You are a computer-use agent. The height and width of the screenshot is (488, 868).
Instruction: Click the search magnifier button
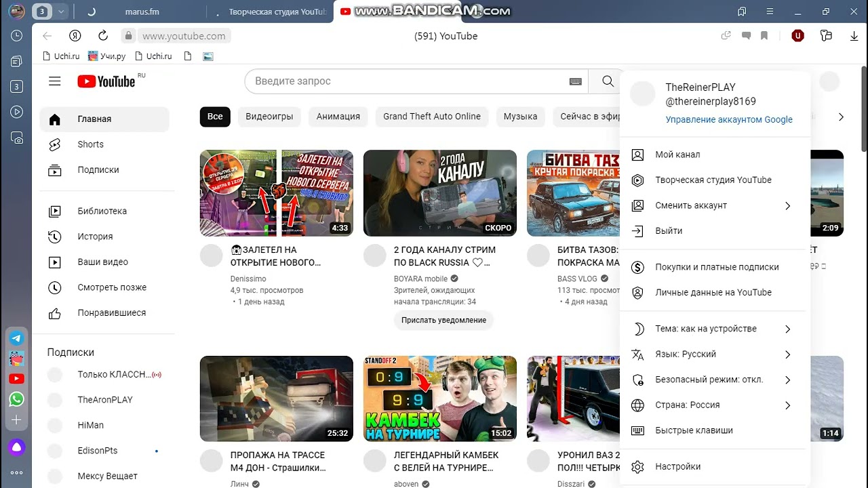click(608, 81)
